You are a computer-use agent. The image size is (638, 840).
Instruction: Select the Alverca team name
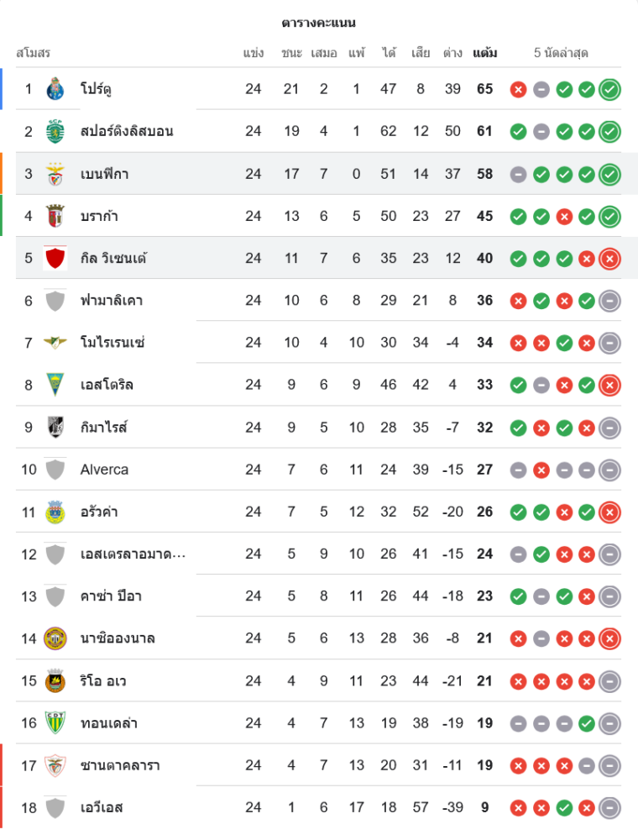click(x=104, y=470)
